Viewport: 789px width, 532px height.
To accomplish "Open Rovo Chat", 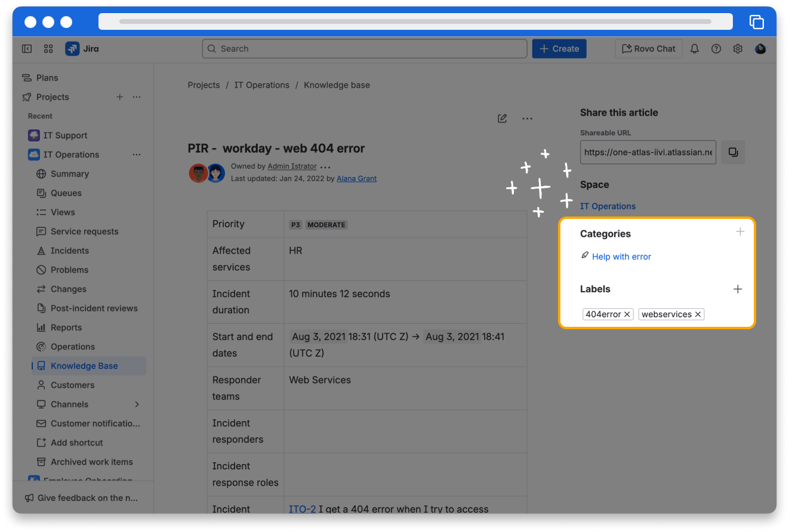I will [x=649, y=49].
